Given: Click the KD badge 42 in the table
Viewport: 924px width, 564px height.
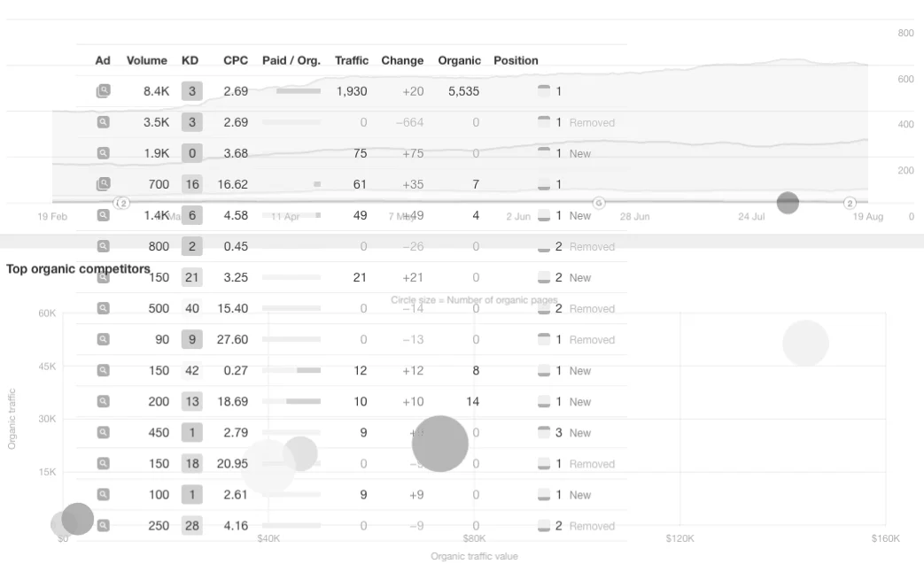Looking at the screenshot, I should 192,370.
